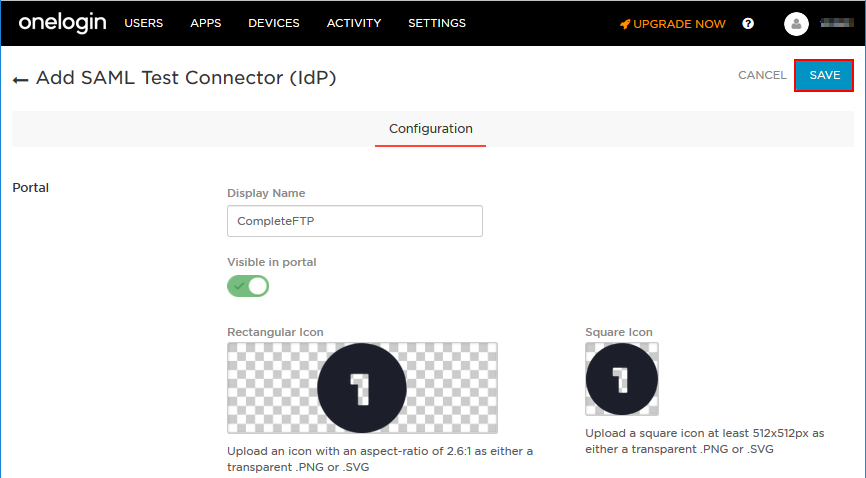
Task: Click the back arrow beside the page title
Action: click(x=20, y=79)
